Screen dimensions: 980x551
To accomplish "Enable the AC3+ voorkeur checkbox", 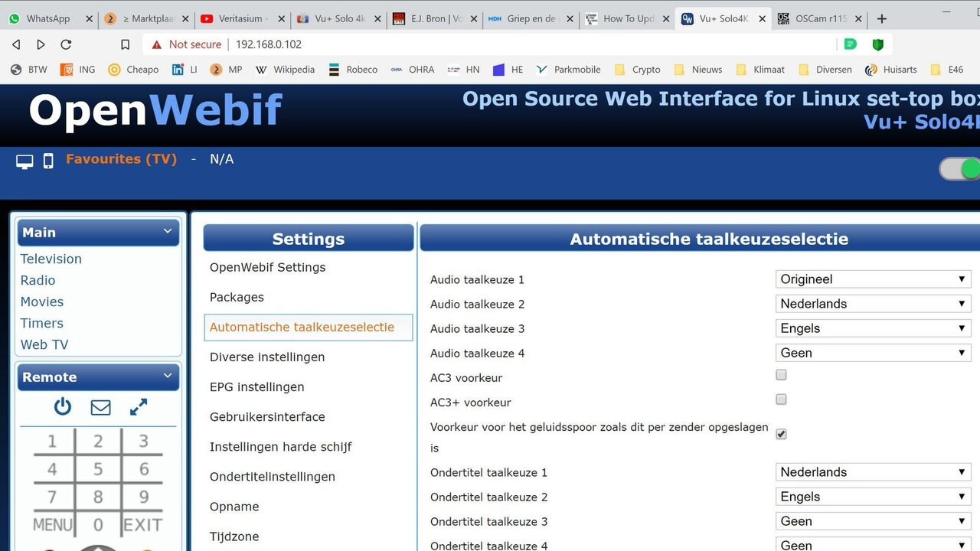I will [781, 399].
